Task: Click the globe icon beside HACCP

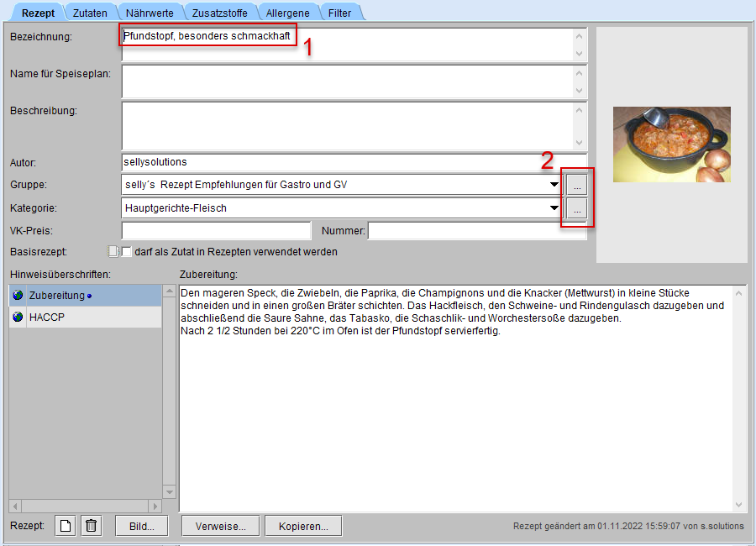Action: [x=18, y=318]
